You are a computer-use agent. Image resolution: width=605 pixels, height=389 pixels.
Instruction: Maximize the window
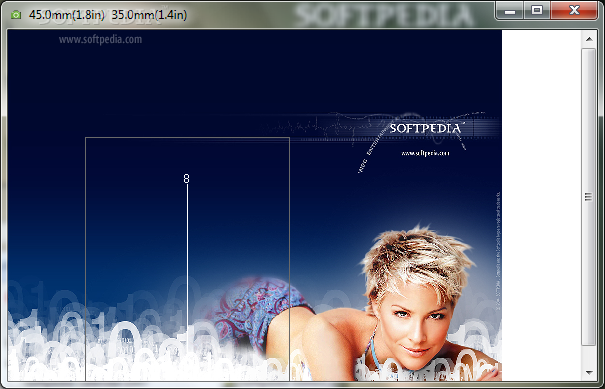(537, 10)
